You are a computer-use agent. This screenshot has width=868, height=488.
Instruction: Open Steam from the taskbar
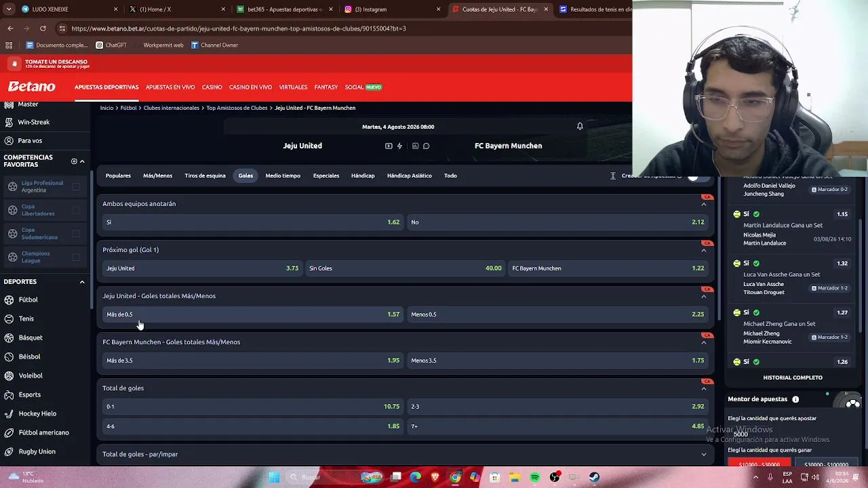click(x=594, y=477)
